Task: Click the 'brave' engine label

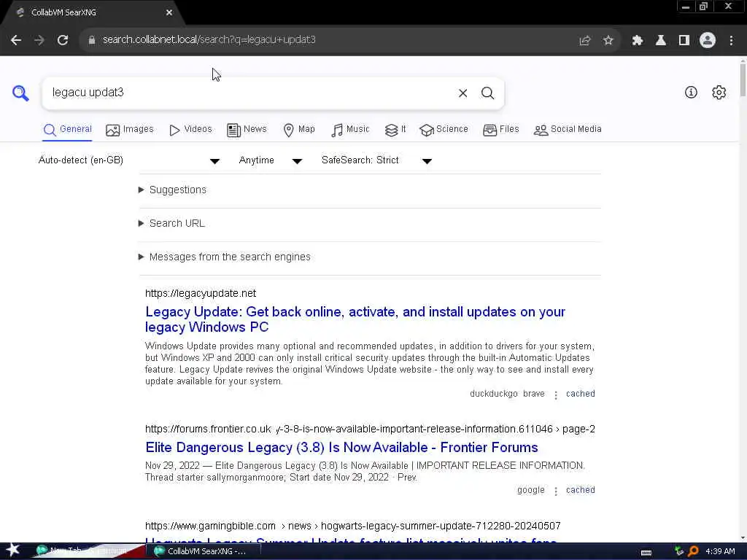Action: coord(533,394)
